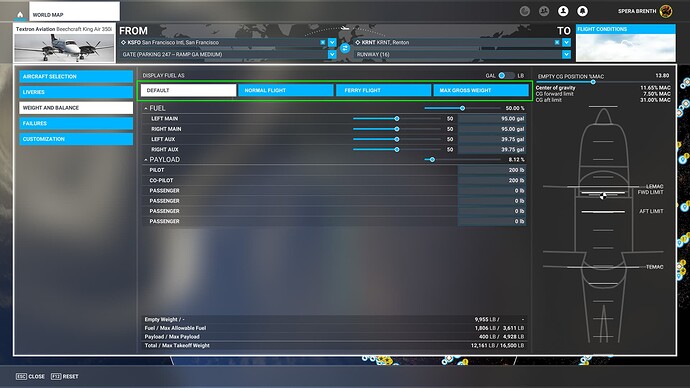The image size is (690, 388).
Task: Open the multiplayer group icon in top bar
Action: (544, 11)
